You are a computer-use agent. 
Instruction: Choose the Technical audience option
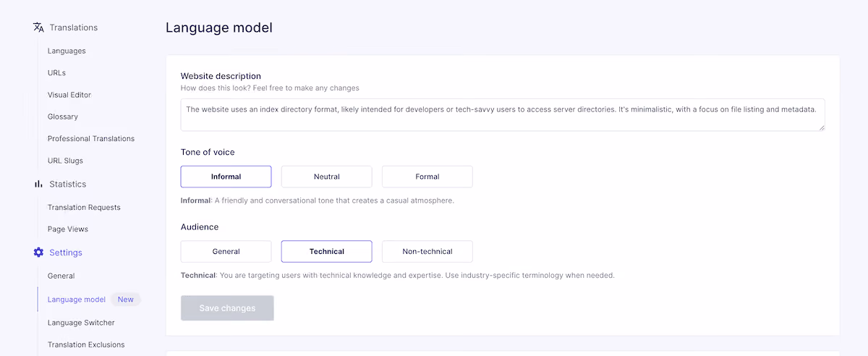pos(326,252)
